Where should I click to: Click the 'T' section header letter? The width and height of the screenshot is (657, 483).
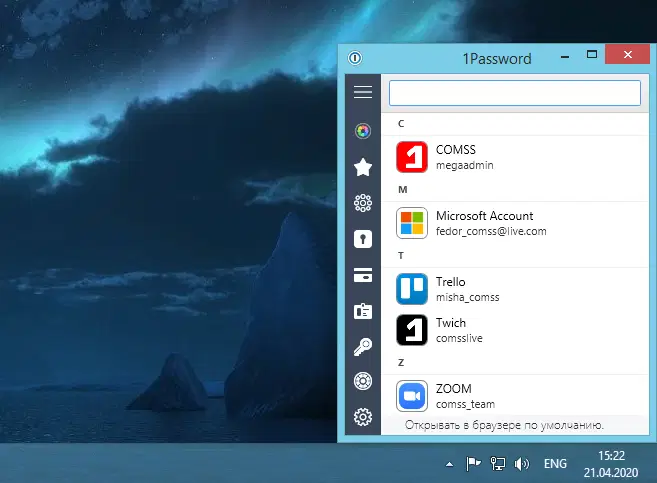tap(401, 256)
